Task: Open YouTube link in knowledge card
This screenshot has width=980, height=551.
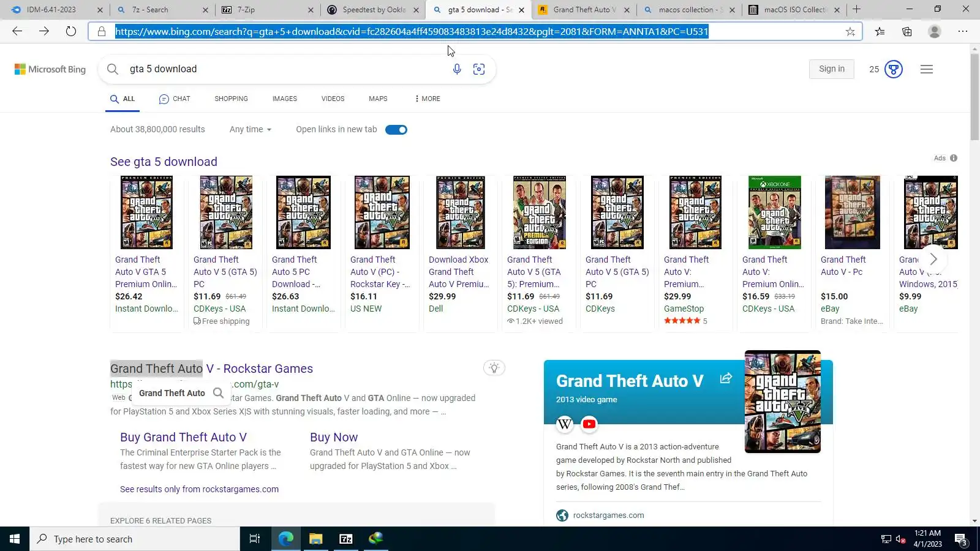Action: 589,424
